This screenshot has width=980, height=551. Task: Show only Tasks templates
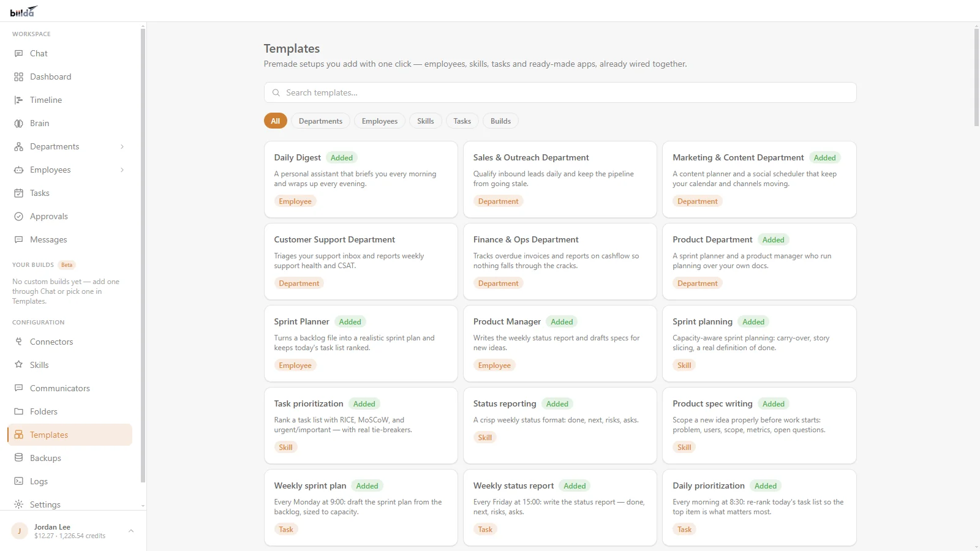(x=462, y=121)
